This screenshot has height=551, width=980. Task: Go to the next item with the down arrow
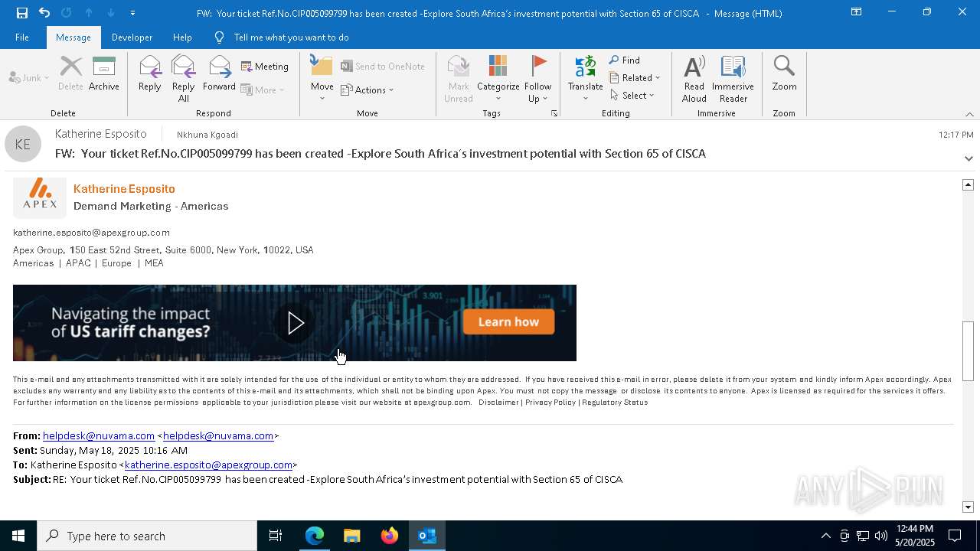pos(111,12)
